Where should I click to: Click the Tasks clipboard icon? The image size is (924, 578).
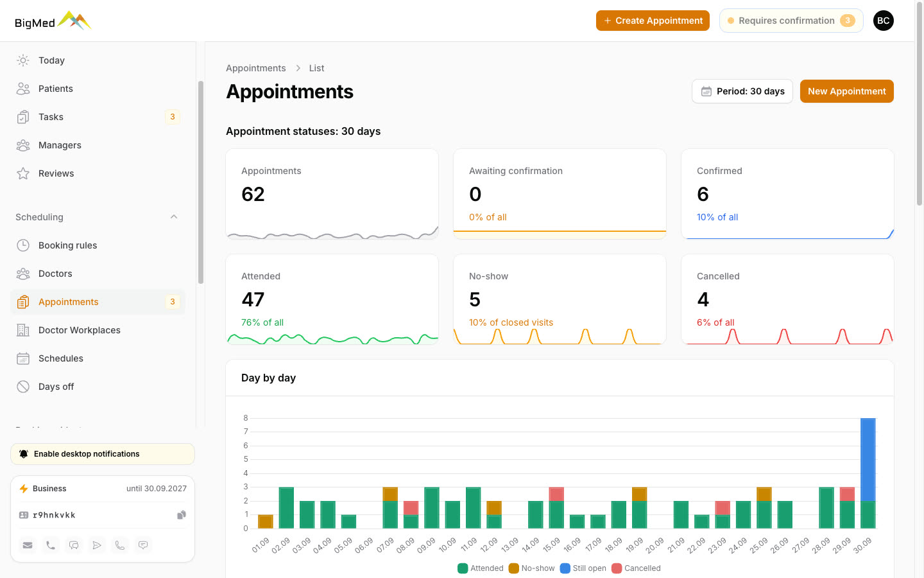click(23, 117)
